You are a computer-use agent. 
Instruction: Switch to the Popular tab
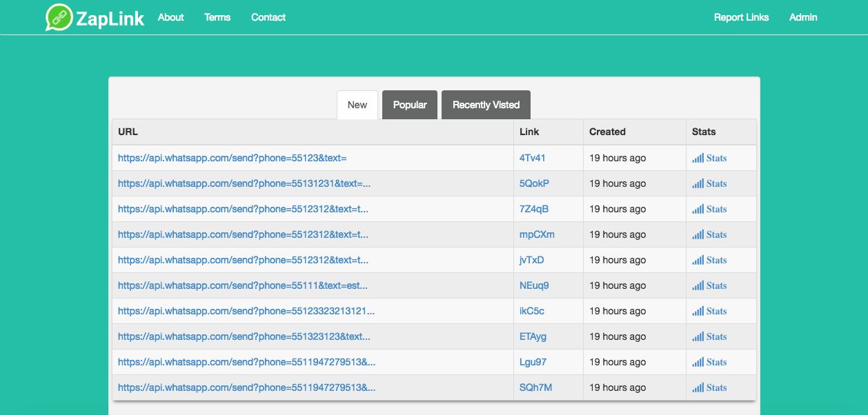(410, 105)
